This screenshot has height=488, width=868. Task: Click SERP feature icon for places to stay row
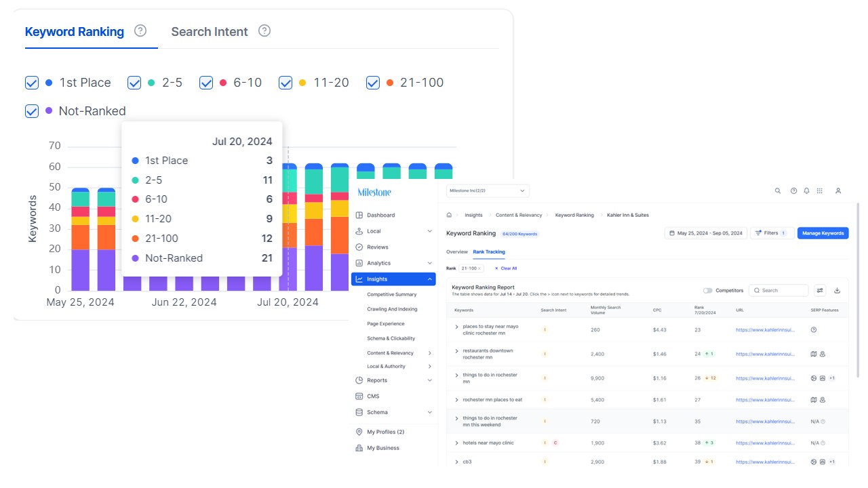814,330
